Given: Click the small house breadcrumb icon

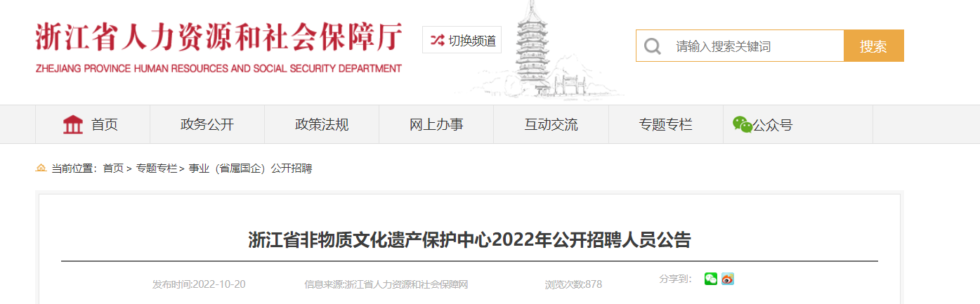Looking at the screenshot, I should [41, 168].
